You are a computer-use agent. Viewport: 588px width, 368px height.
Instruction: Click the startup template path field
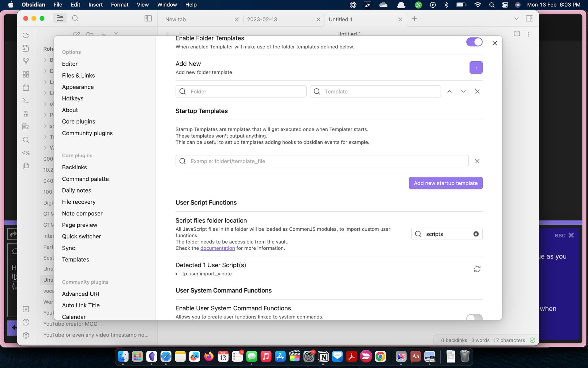pos(322,161)
